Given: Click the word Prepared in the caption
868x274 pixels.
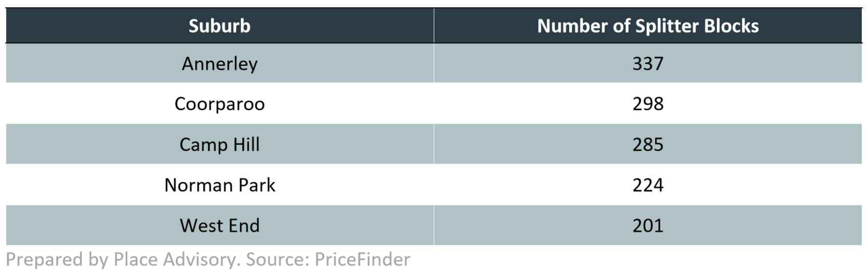Looking at the screenshot, I should (x=45, y=259).
